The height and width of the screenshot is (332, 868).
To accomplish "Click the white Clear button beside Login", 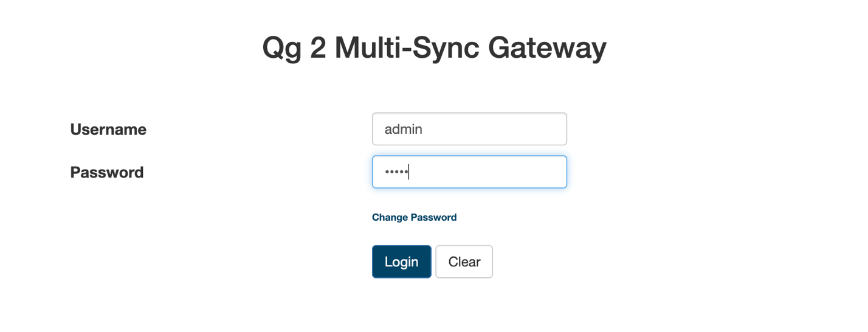I will coord(464,261).
